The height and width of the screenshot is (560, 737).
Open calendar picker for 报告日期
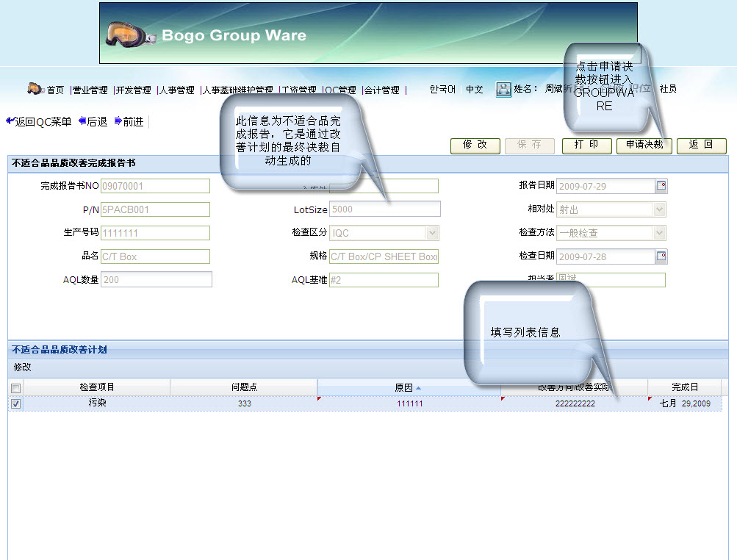pyautogui.click(x=661, y=186)
